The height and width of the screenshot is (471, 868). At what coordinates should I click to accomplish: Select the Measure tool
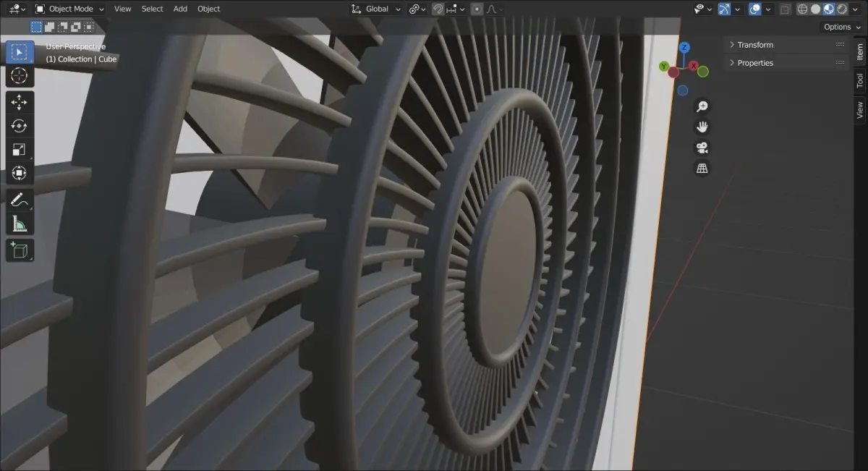20,224
